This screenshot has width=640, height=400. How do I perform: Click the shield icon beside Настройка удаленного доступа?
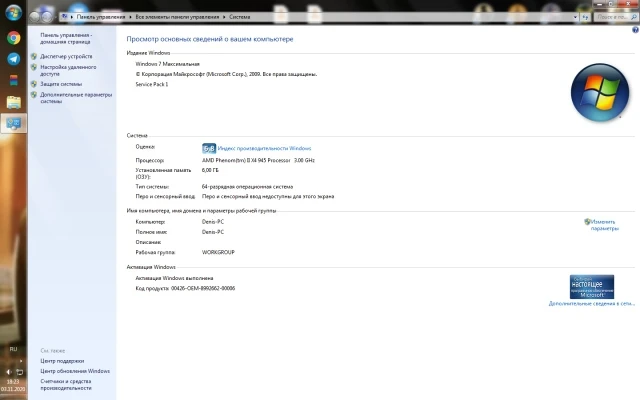tap(34, 67)
